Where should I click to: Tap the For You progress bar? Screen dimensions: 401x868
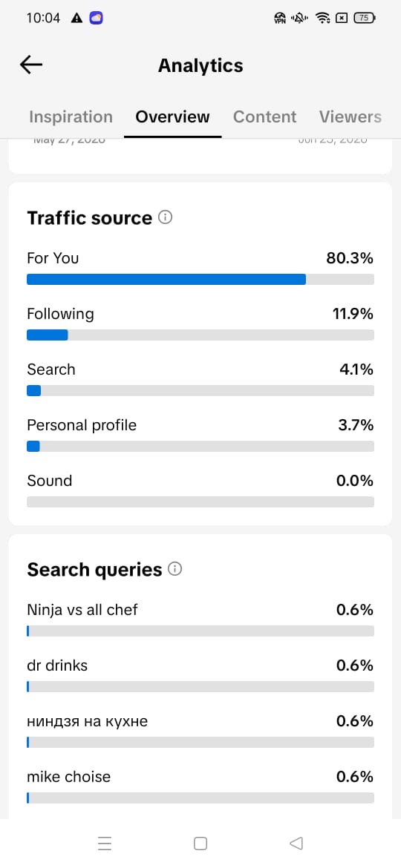200,280
